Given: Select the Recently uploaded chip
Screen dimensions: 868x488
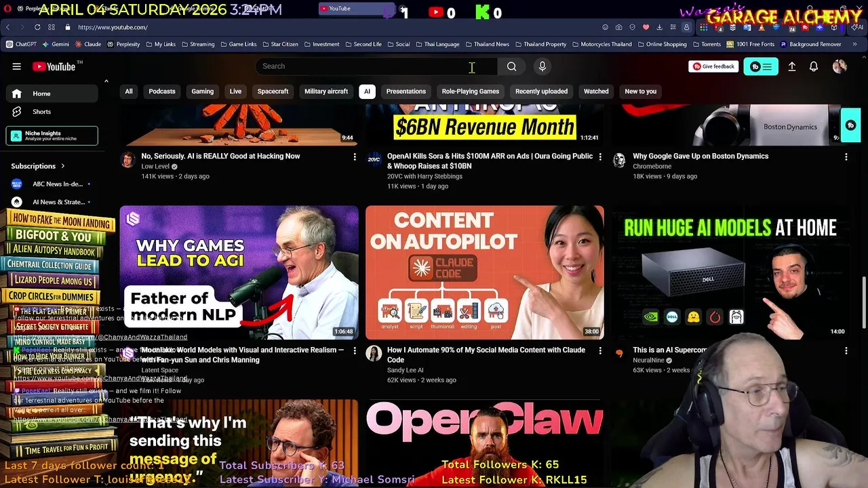Looking at the screenshot, I should 541,91.
